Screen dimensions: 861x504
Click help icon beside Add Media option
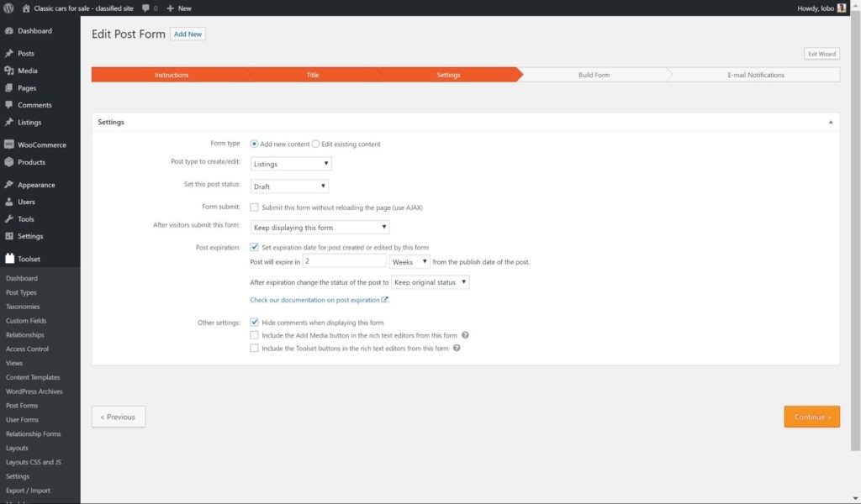coord(465,335)
